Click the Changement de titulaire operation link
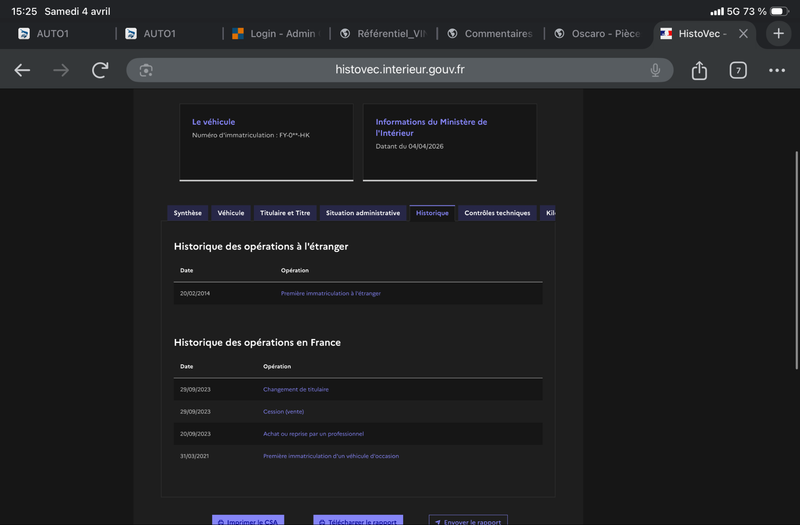The width and height of the screenshot is (800, 525). coord(296,389)
